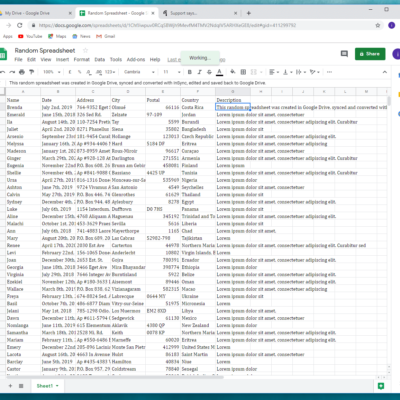Collapse the menus with the up chevron
400x400 pixels.
[384, 72]
